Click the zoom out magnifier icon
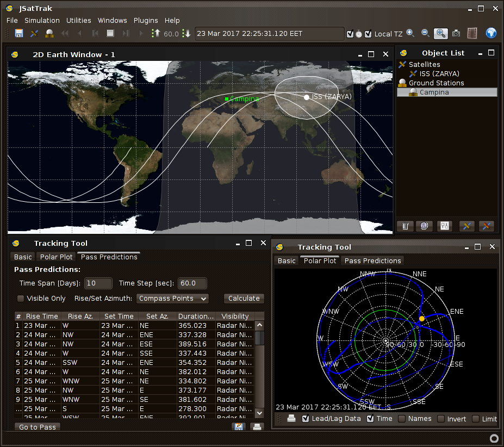The image size is (504, 447). pyautogui.click(x=425, y=34)
